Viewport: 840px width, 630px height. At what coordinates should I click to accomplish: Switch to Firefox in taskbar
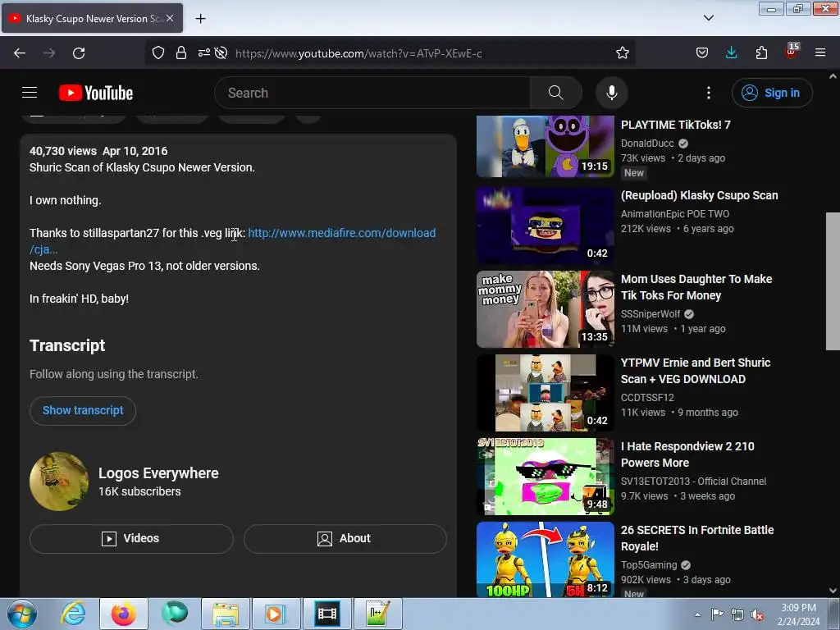[124, 614]
